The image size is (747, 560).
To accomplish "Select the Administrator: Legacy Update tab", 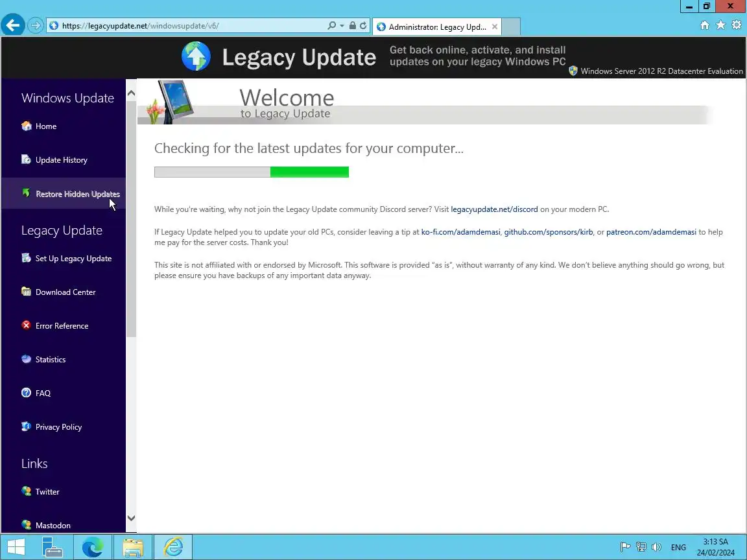I will 437,27.
